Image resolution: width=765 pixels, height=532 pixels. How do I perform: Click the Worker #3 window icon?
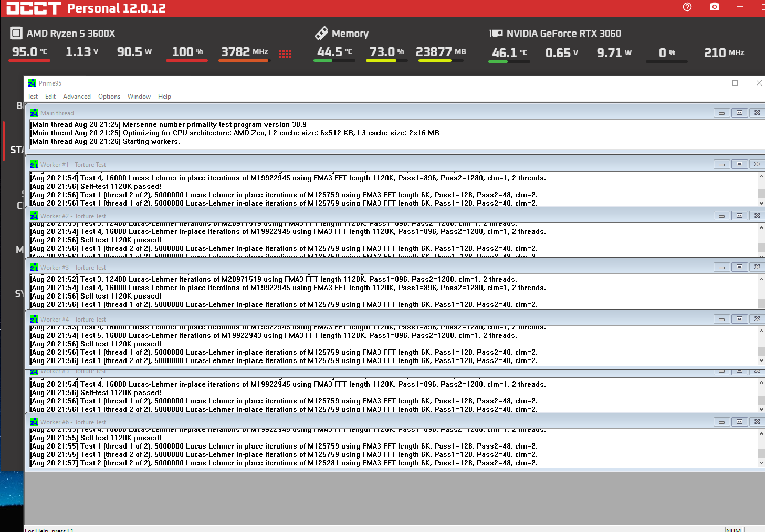[34, 267]
